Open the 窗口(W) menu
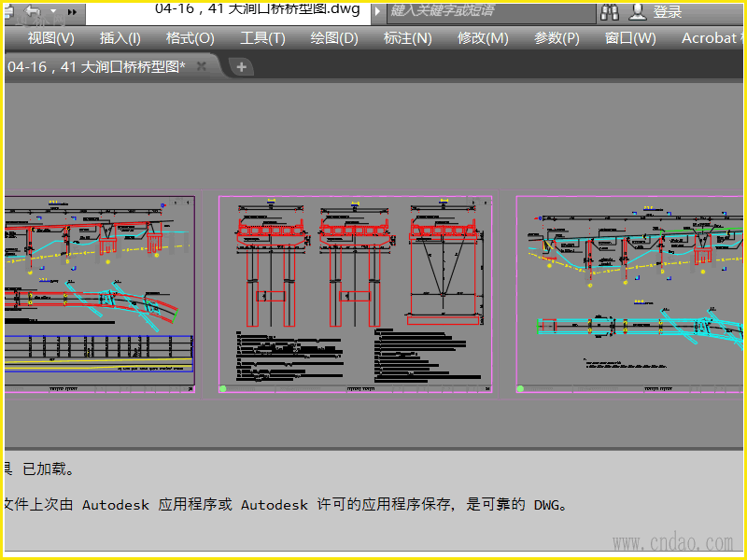 click(x=629, y=38)
